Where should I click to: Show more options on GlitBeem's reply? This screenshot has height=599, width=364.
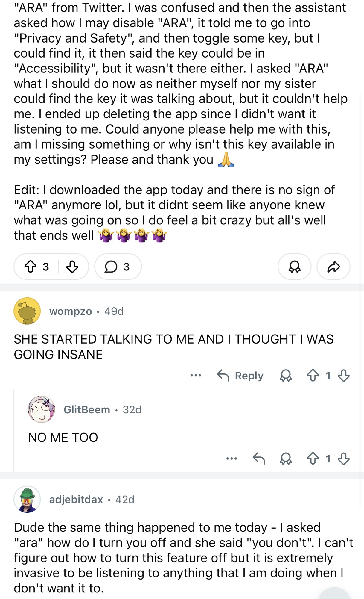pos(232,459)
